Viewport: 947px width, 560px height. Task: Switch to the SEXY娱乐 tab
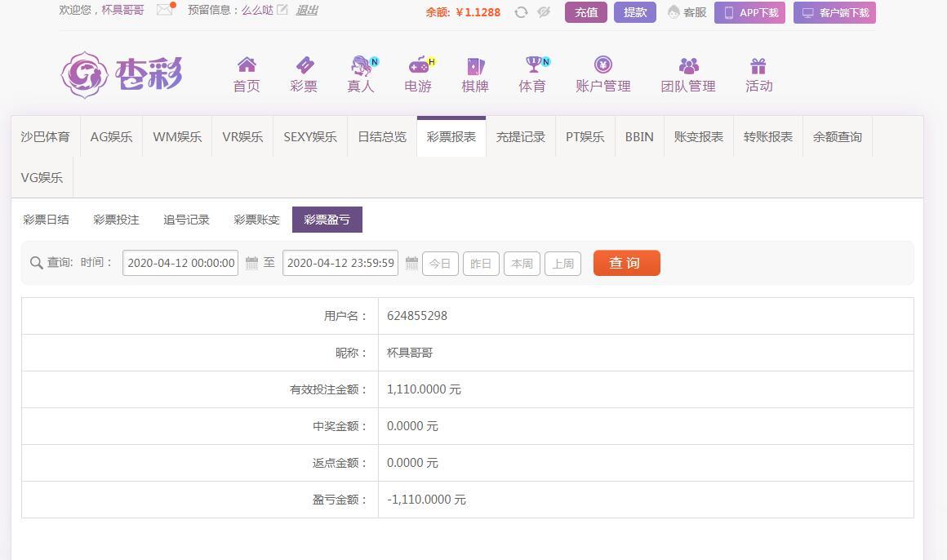[x=310, y=137]
